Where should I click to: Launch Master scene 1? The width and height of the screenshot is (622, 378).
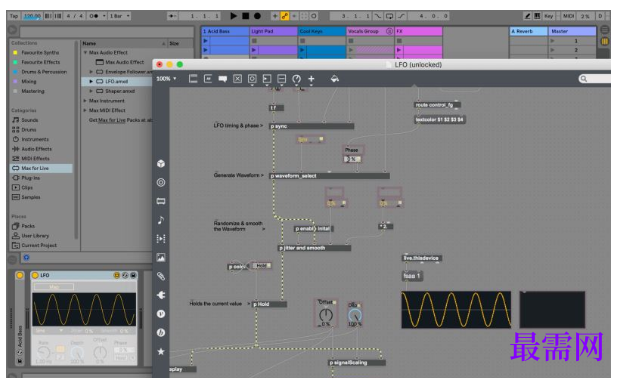(x=553, y=41)
